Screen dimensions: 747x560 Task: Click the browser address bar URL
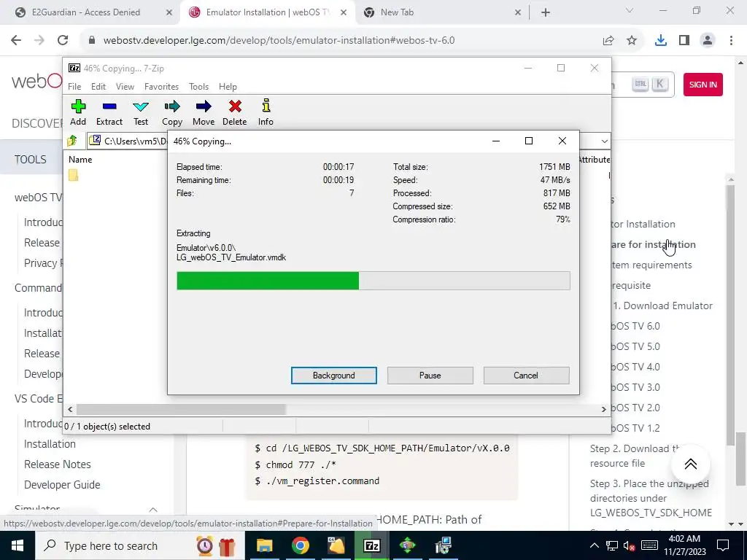279,41
